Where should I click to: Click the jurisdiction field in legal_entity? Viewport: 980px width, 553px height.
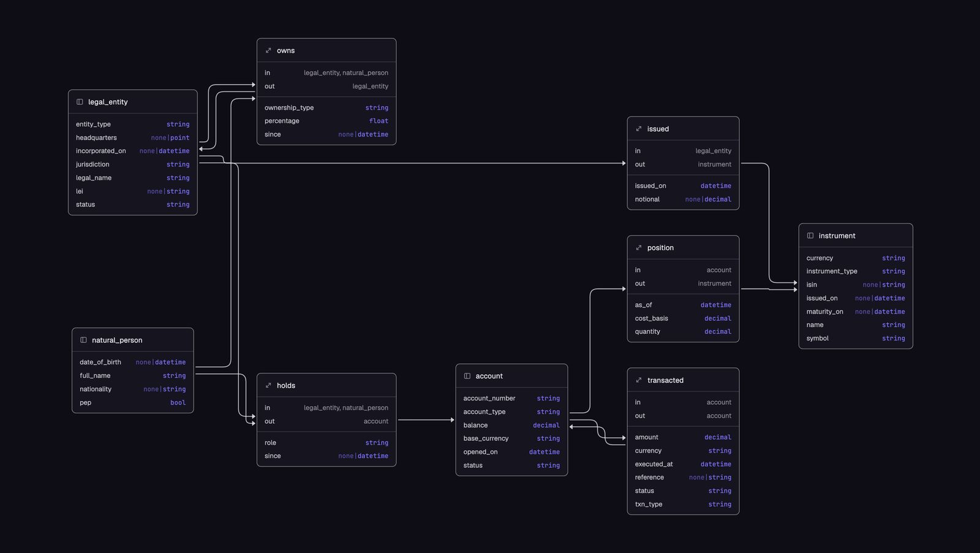(x=133, y=164)
